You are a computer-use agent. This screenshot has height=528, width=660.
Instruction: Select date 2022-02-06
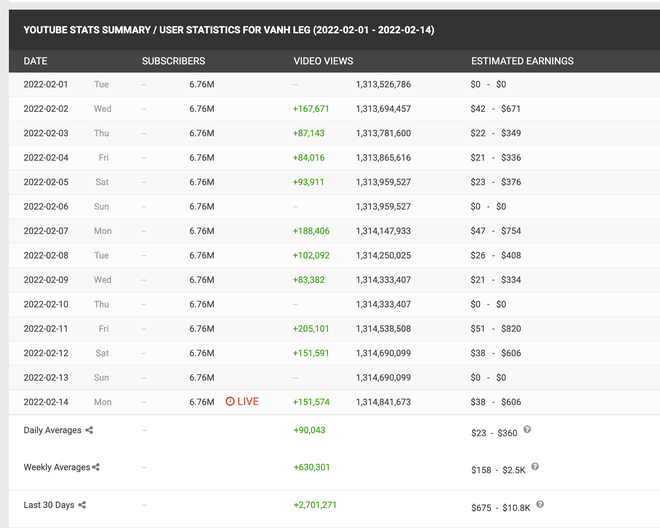45,206
